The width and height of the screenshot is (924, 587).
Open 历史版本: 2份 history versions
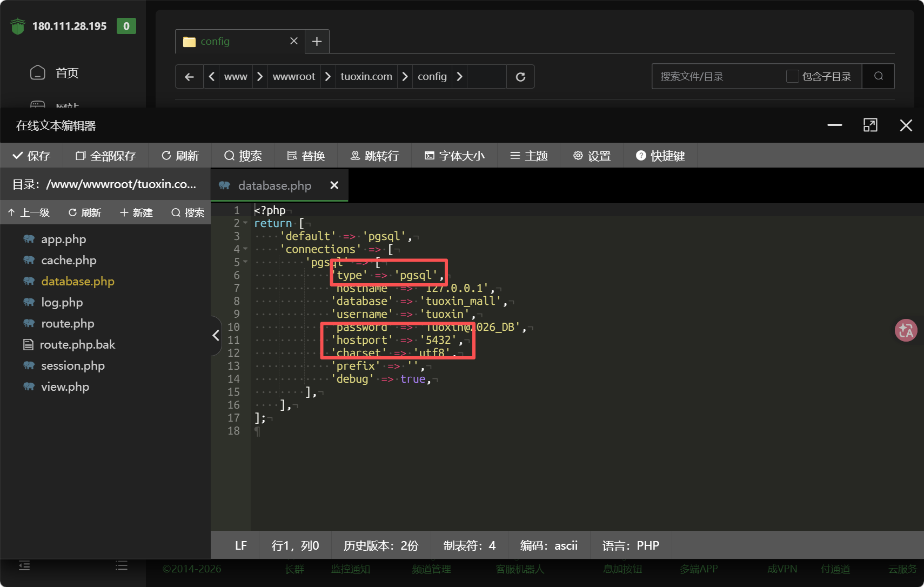click(x=381, y=545)
